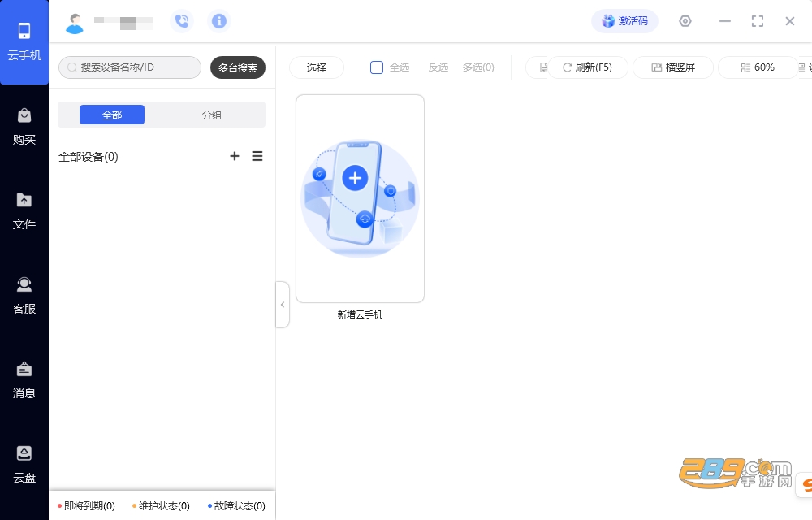Open the 60% zoom size dropdown
The width and height of the screenshot is (812, 520).
point(758,67)
